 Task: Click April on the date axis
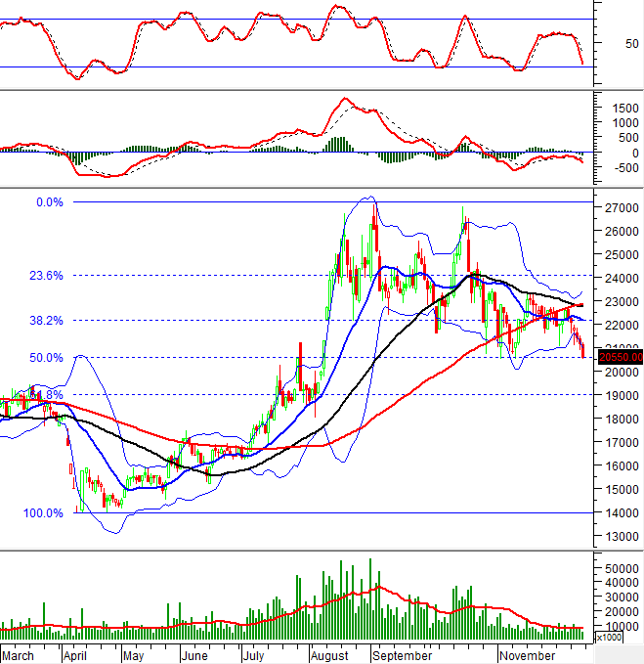point(77,655)
